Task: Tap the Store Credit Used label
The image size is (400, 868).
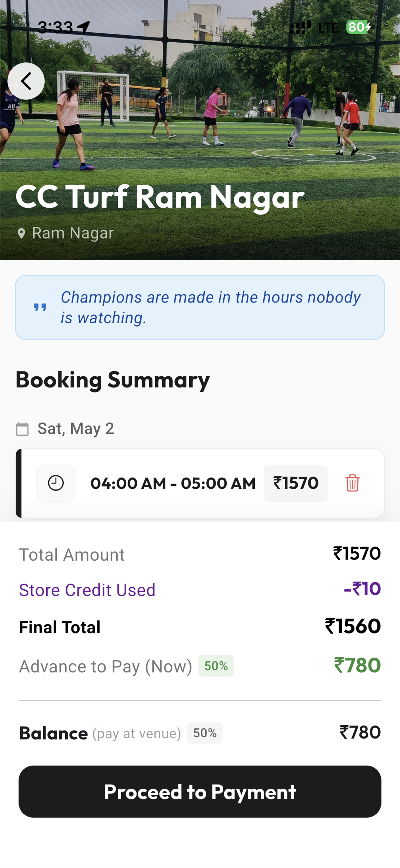Action: [87, 590]
